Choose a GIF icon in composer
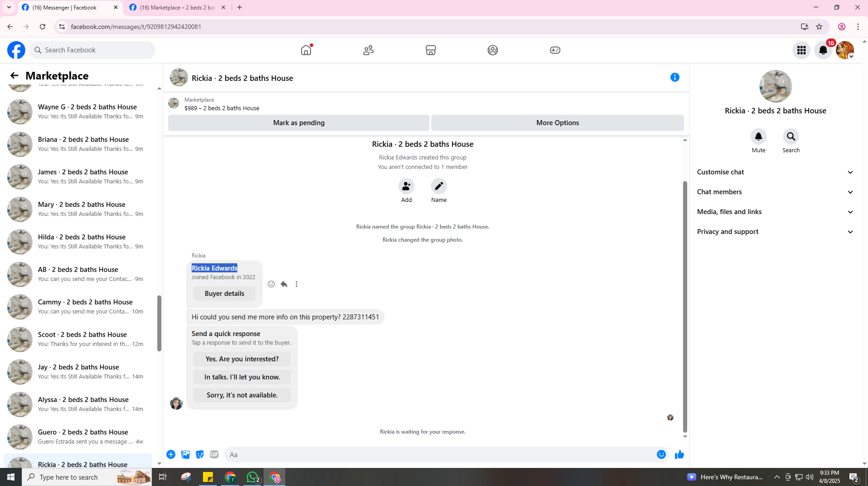The image size is (868, 486). click(x=214, y=454)
